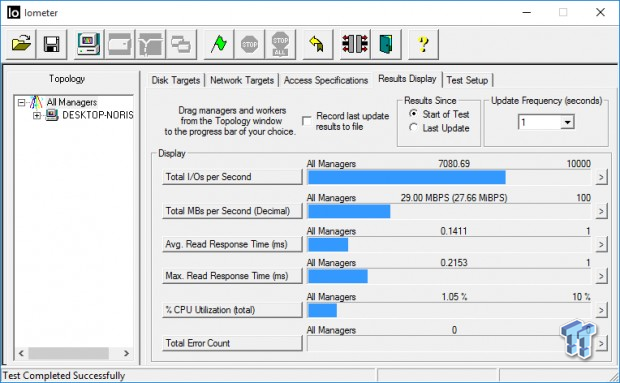Click % CPU Utilization progress bar

[449, 310]
